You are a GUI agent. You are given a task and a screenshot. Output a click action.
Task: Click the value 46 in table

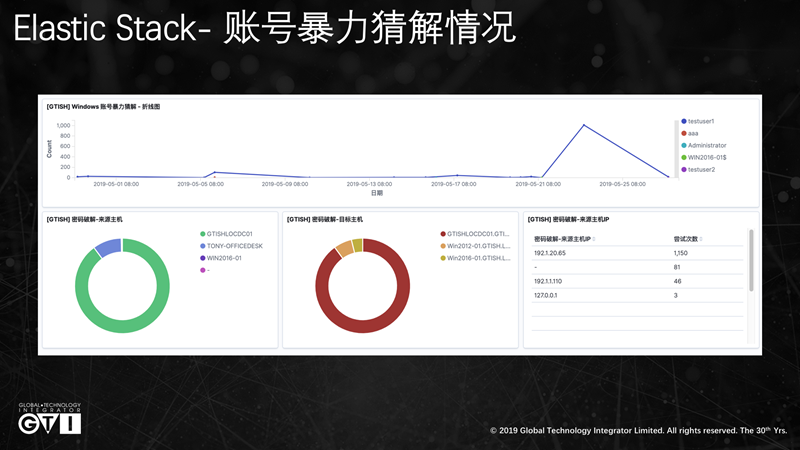pyautogui.click(x=677, y=281)
